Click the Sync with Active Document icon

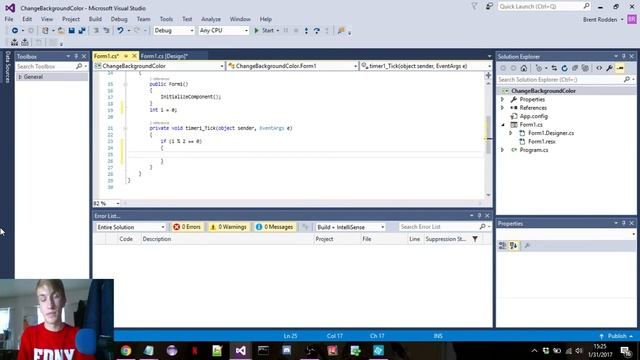point(554,68)
